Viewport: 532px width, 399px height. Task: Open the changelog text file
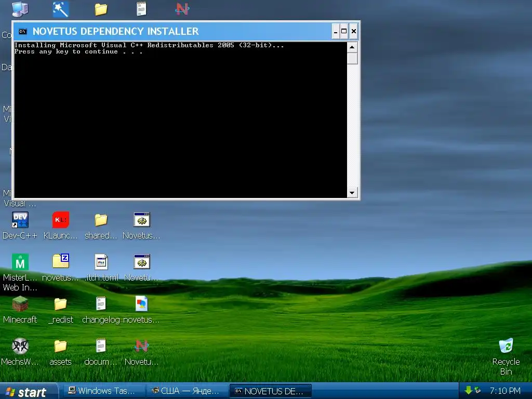pyautogui.click(x=101, y=310)
